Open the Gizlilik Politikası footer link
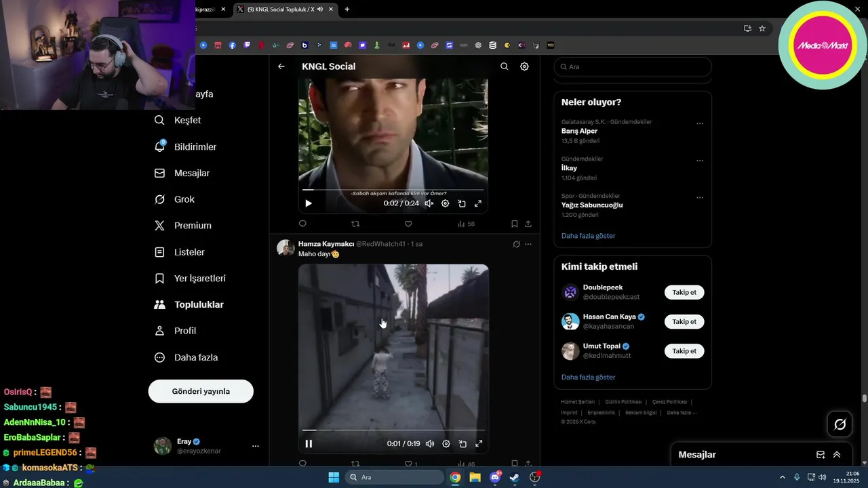 623,402
